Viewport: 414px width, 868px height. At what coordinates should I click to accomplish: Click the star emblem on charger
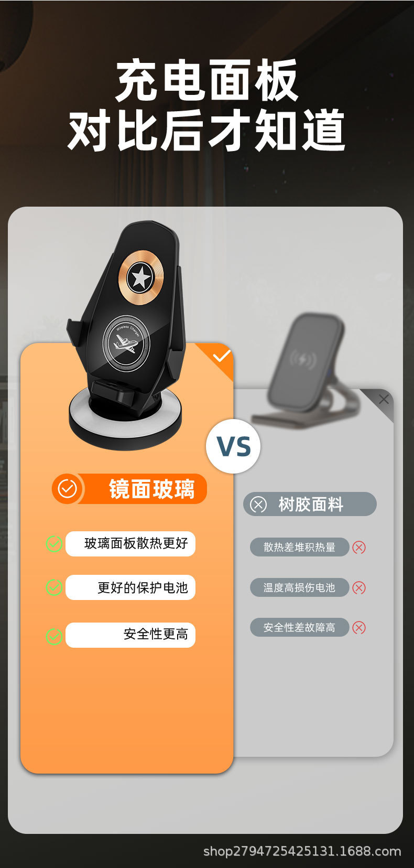click(x=140, y=276)
